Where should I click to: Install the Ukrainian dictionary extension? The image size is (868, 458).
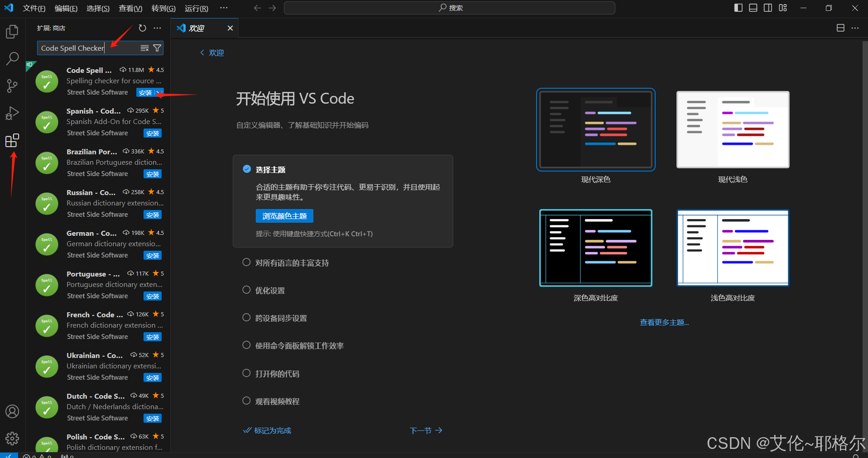pyautogui.click(x=153, y=377)
